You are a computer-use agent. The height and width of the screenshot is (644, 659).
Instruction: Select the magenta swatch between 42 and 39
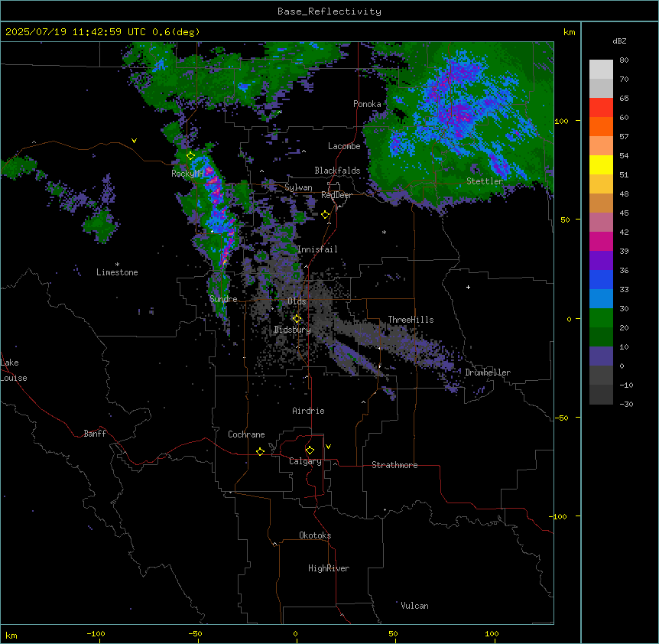tap(601, 241)
